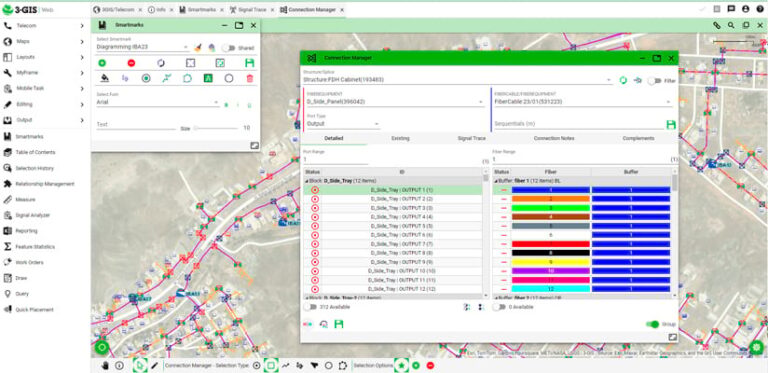Open the Select Smartmark dropdown
Screen dimensions: 768x373
click(143, 47)
